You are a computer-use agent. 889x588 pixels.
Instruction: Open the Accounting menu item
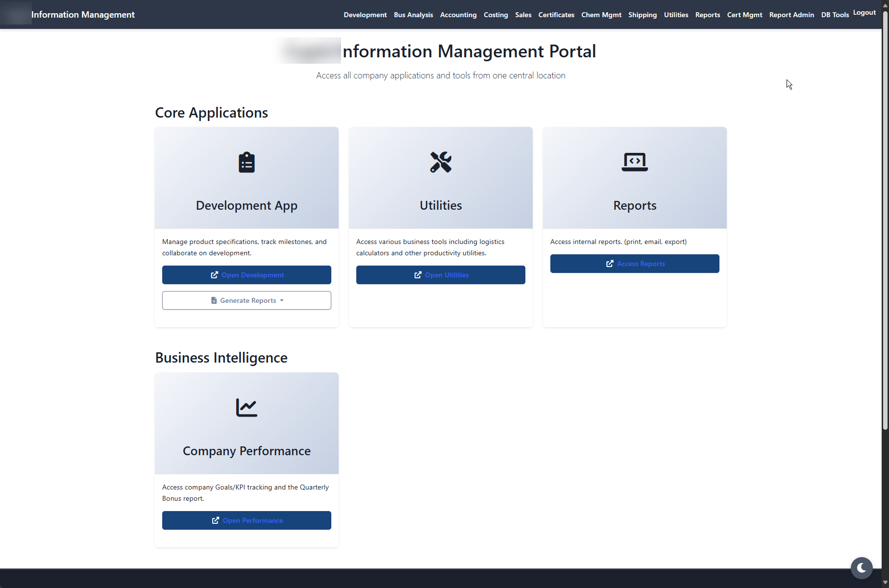coord(458,15)
